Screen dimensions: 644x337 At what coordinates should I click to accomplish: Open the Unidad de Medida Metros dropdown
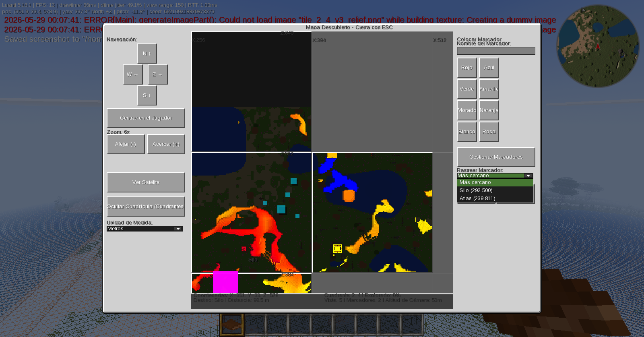(x=145, y=229)
